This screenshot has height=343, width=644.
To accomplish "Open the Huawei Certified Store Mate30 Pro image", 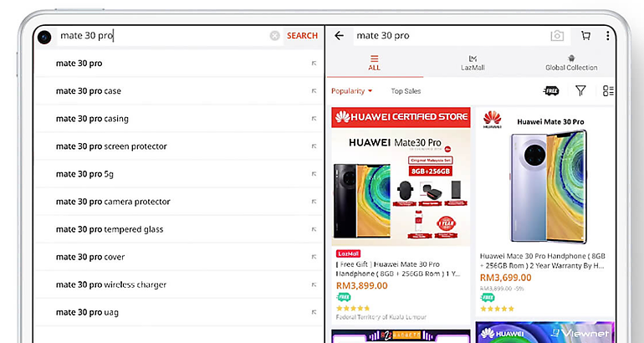I will [x=401, y=177].
